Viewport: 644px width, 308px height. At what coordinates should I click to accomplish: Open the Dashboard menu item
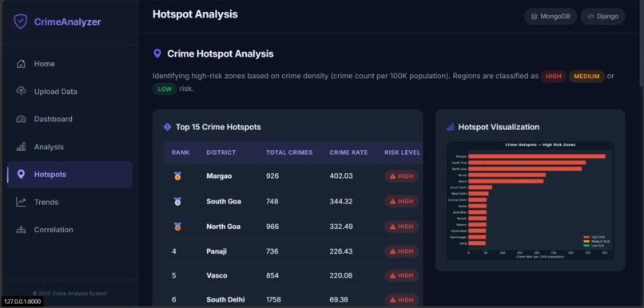tap(70, 120)
